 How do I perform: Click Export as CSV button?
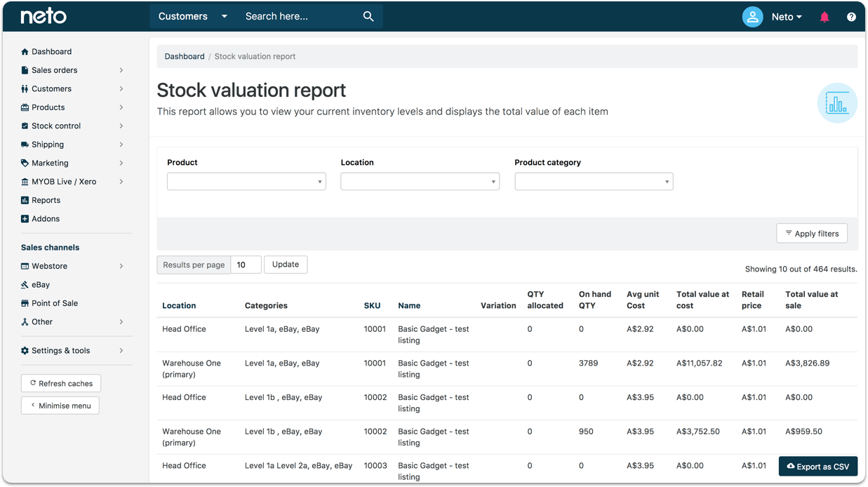818,467
